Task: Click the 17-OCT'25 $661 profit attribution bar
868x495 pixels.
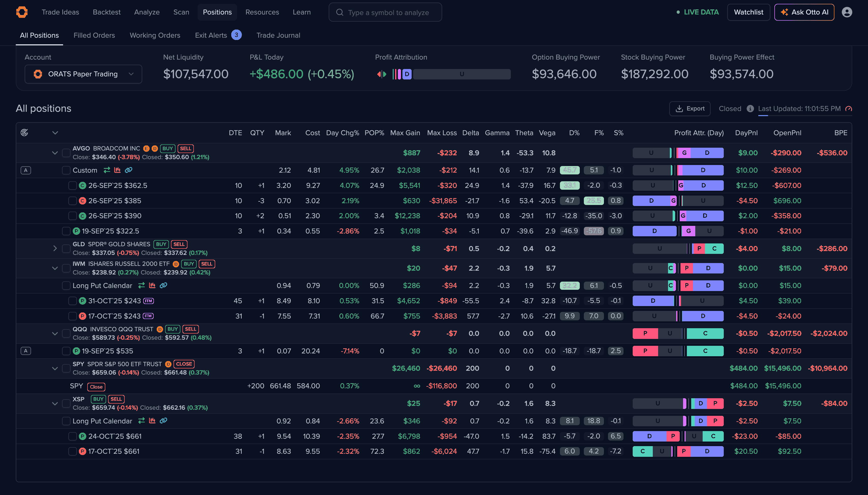Action: tap(678, 451)
